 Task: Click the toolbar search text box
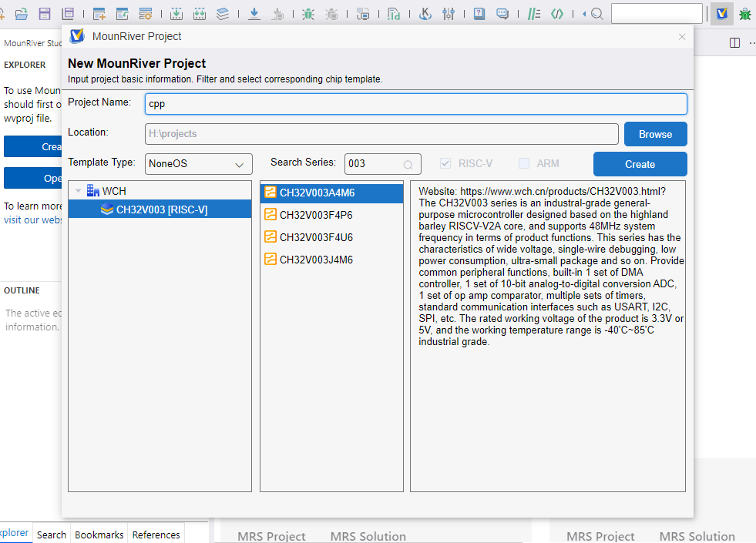click(x=657, y=14)
